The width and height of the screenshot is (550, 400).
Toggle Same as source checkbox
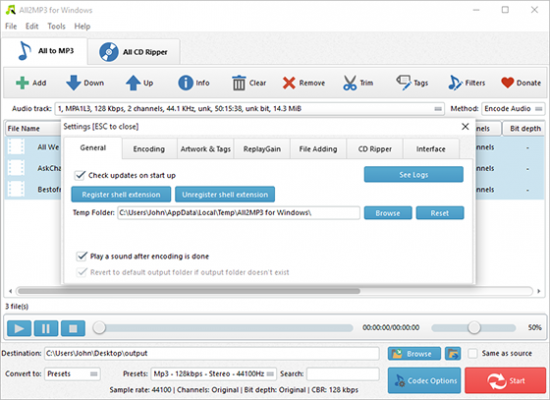(x=473, y=353)
